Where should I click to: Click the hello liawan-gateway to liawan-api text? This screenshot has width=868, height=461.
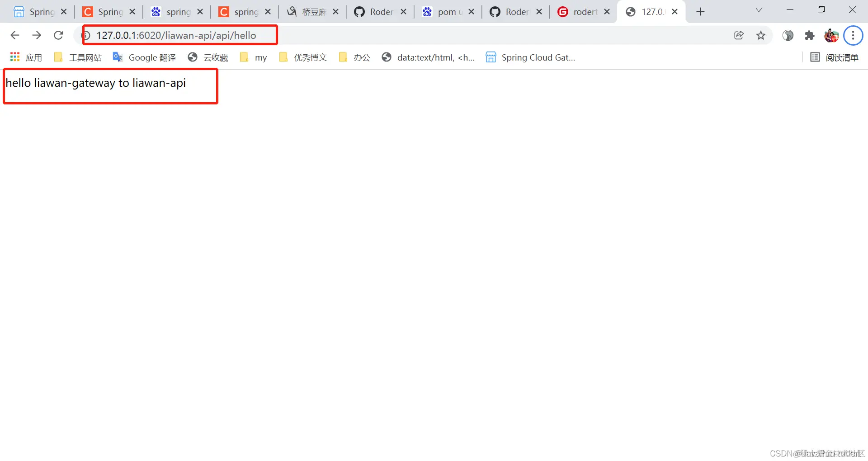(x=96, y=83)
